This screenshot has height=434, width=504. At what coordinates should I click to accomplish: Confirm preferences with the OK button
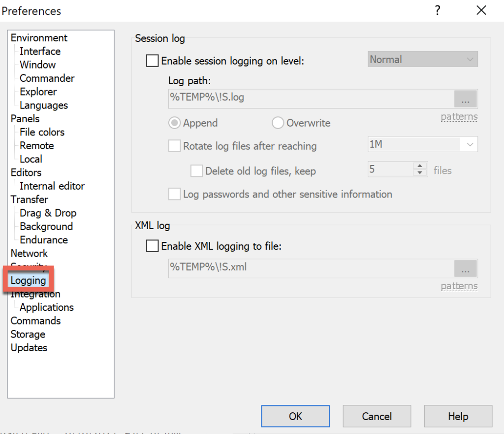coord(295,416)
